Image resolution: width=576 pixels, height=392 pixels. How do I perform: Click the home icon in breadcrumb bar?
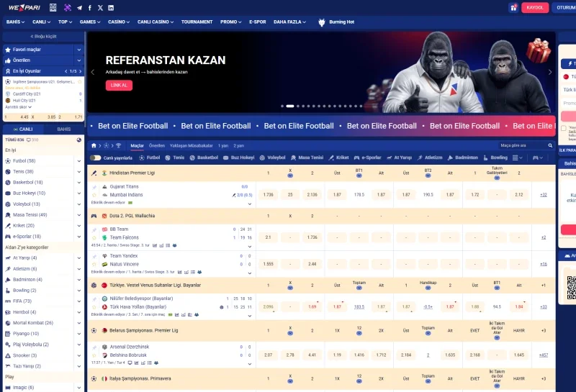pos(94,146)
